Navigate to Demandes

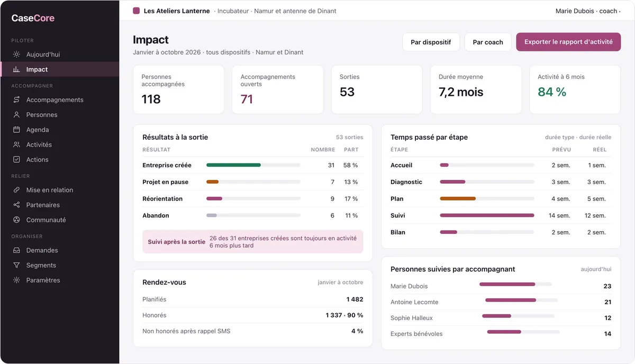click(x=60, y=250)
